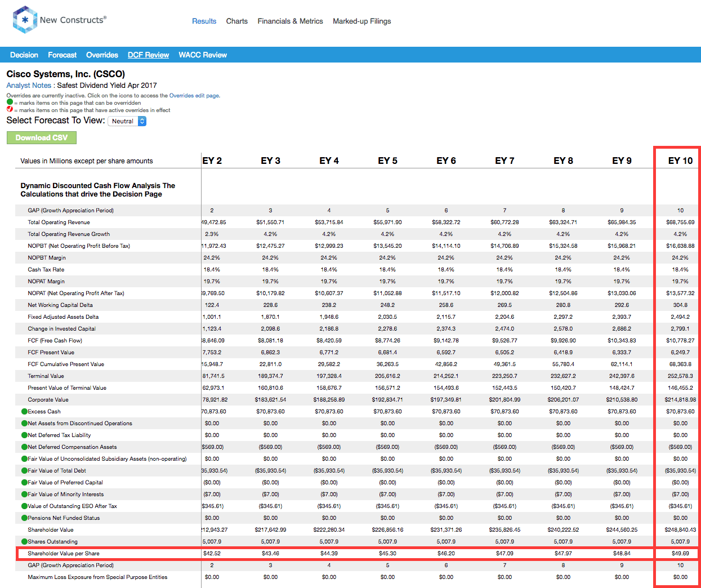Open the Results tab
This screenshot has height=588, width=701.
tap(204, 21)
